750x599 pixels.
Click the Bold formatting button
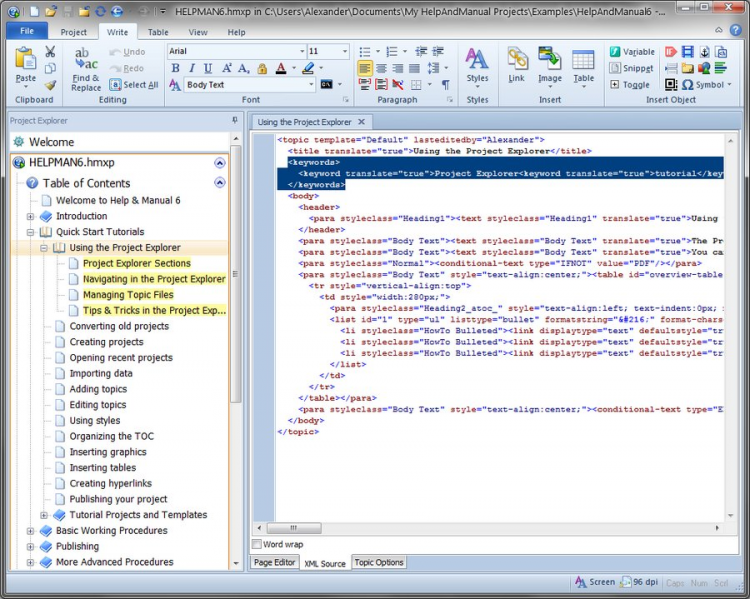point(176,69)
